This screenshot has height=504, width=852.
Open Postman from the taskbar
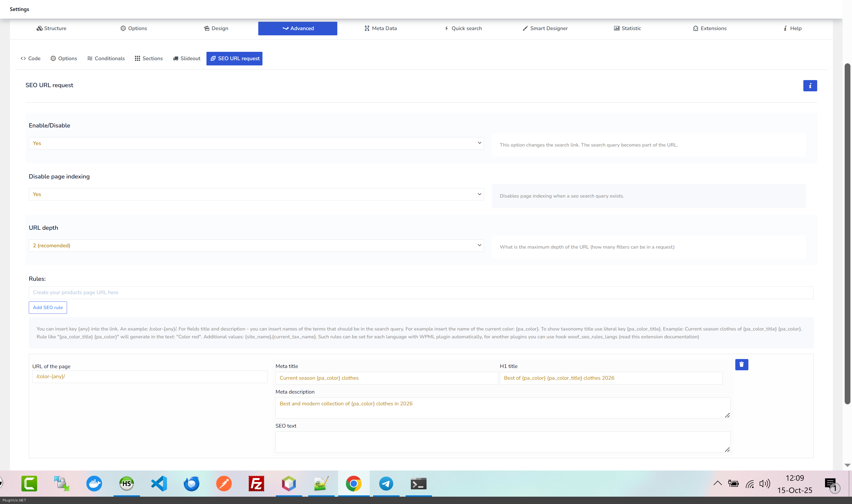224,483
